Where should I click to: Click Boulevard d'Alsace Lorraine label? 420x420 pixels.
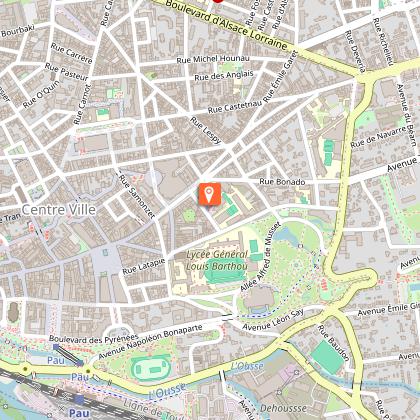[x=226, y=25]
